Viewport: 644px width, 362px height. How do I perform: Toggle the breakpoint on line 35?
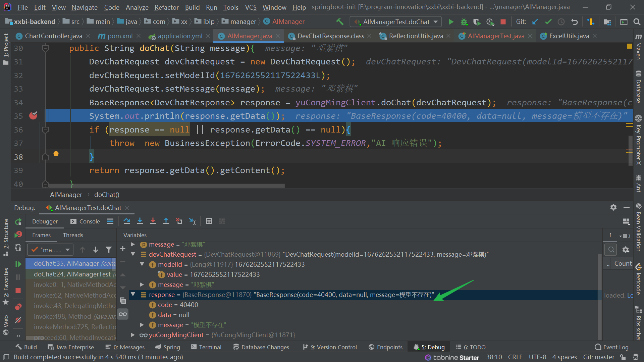33,115
